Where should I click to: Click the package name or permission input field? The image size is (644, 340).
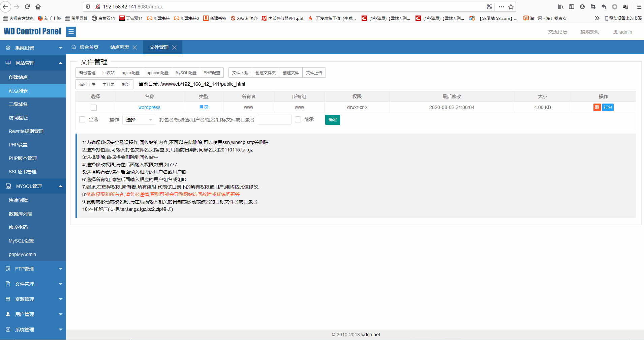275,120
